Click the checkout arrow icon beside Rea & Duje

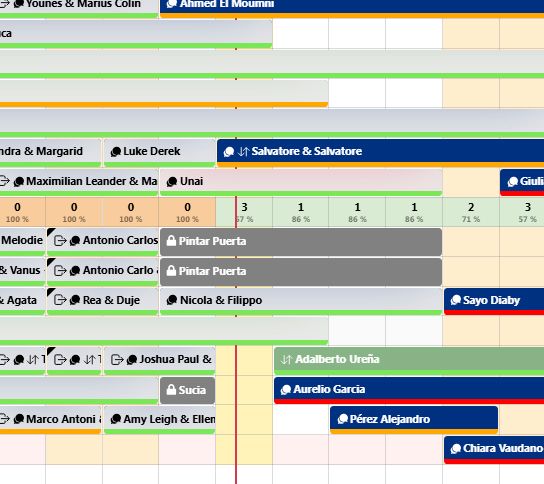(60, 300)
